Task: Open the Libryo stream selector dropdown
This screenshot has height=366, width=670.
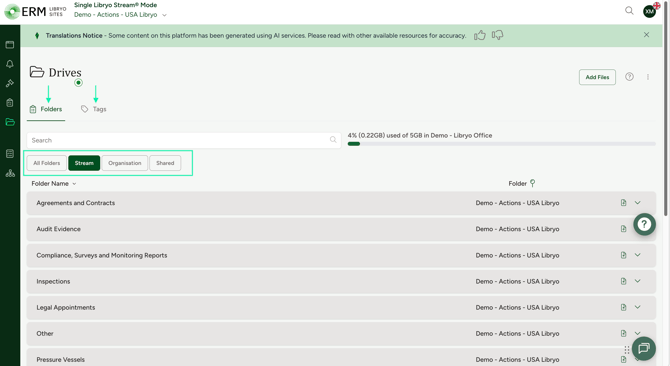Action: click(x=120, y=15)
